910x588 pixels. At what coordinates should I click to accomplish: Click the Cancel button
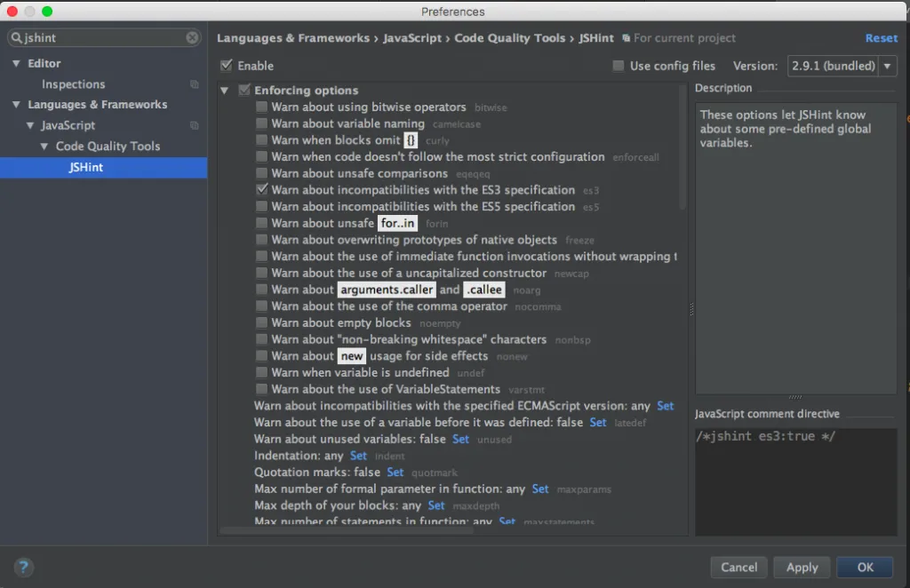(738, 567)
